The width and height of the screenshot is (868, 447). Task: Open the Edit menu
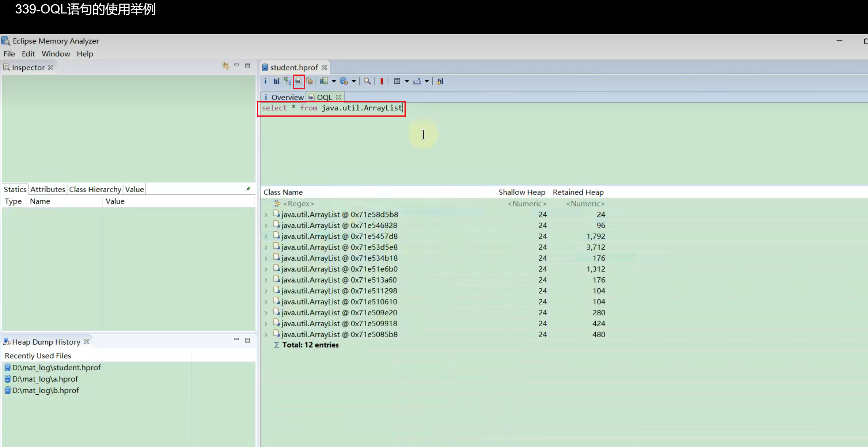click(28, 54)
